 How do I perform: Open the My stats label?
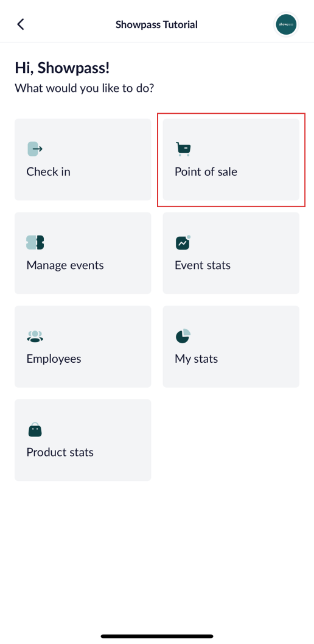coord(196,359)
